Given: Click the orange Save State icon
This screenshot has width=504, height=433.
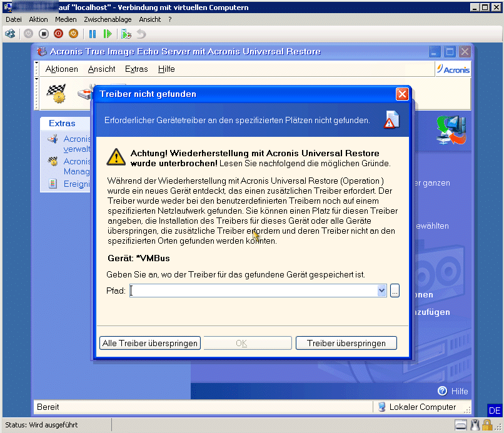Looking at the screenshot, I should point(74,34).
